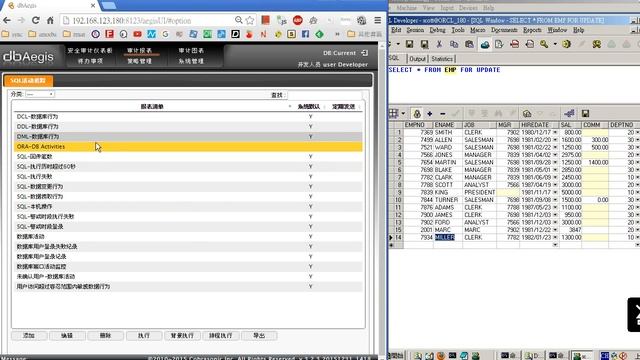This screenshot has height=360, width=640.
Task: Bookmark this page with the star icon
Action: [x=250, y=20]
